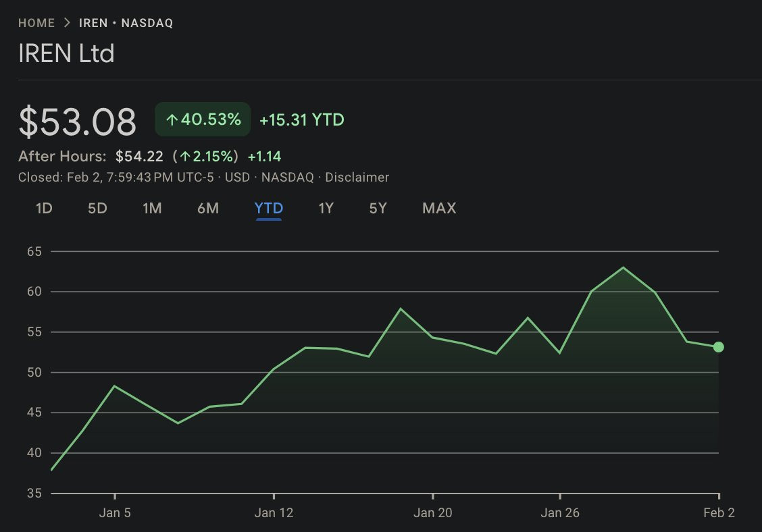
Task: Open the IREN · NASDAQ breadcrumb
Action: [x=126, y=23]
